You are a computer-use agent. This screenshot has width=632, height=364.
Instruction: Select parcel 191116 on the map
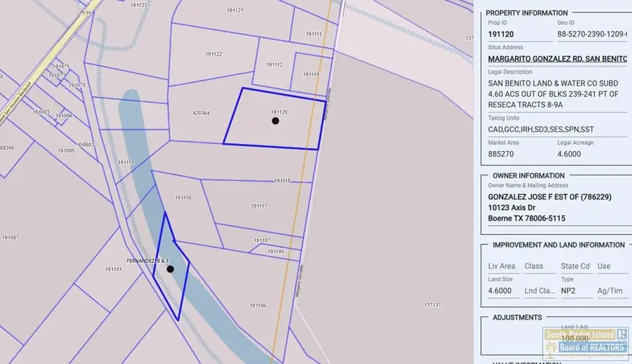tap(183, 198)
